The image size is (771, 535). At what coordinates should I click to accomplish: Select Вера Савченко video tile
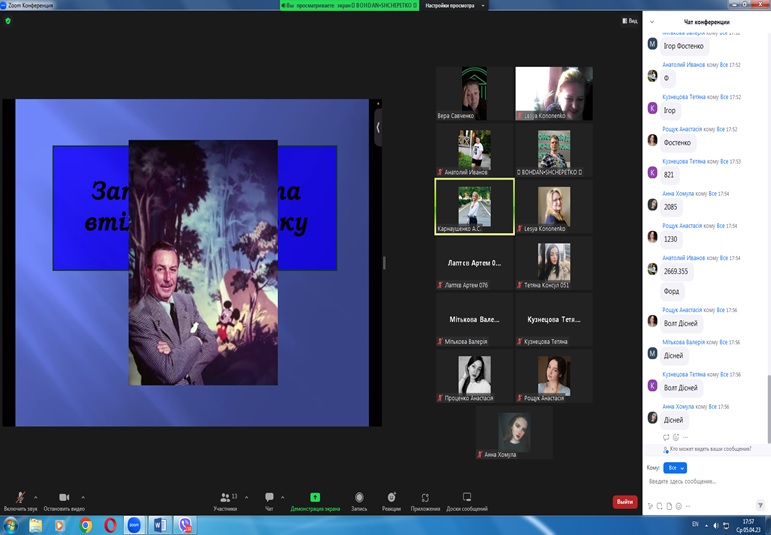point(474,93)
